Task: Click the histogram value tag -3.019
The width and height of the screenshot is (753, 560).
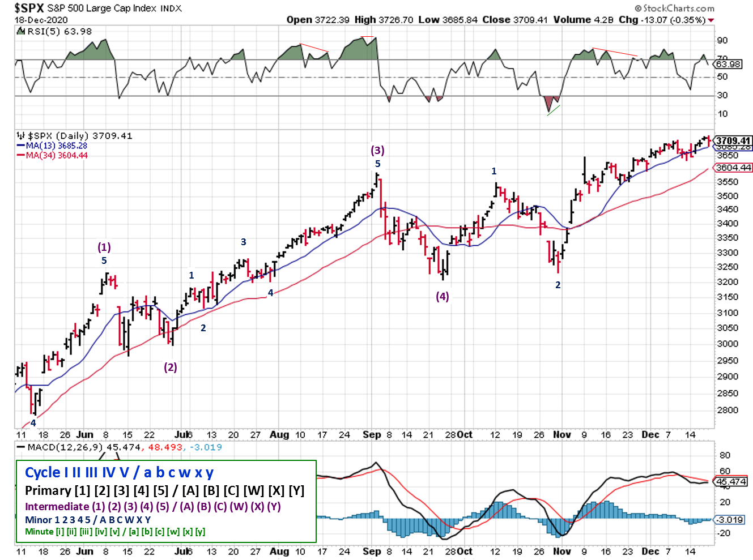Action: [730, 520]
